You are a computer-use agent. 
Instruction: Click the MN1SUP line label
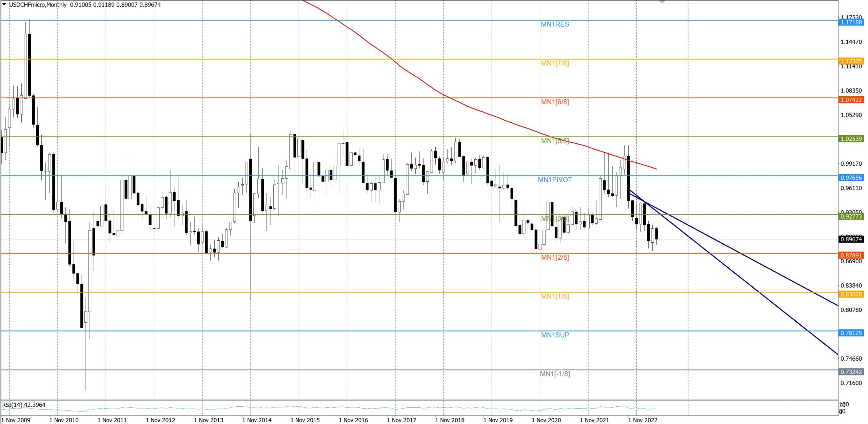tap(555, 335)
